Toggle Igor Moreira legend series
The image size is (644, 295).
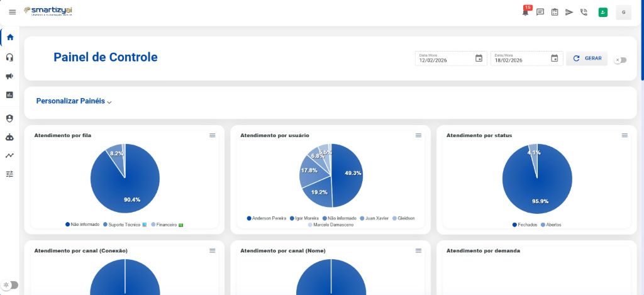tap(304, 218)
